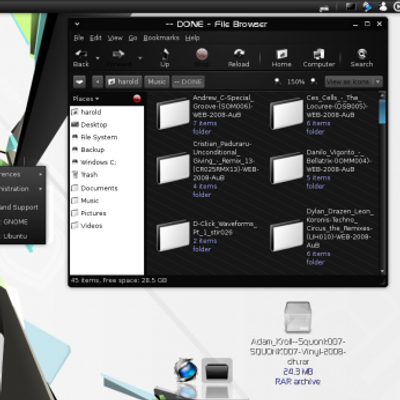Reload the current folder

tap(239, 58)
